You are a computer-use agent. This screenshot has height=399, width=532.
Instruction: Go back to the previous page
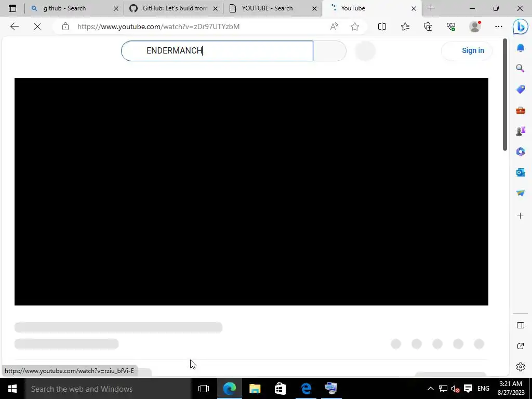click(x=14, y=26)
